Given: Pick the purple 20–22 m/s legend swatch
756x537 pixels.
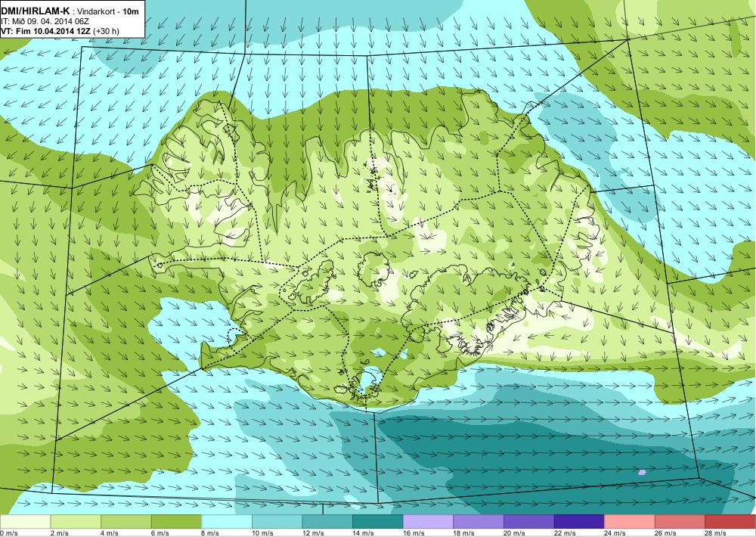Looking at the screenshot, I should (529, 522).
